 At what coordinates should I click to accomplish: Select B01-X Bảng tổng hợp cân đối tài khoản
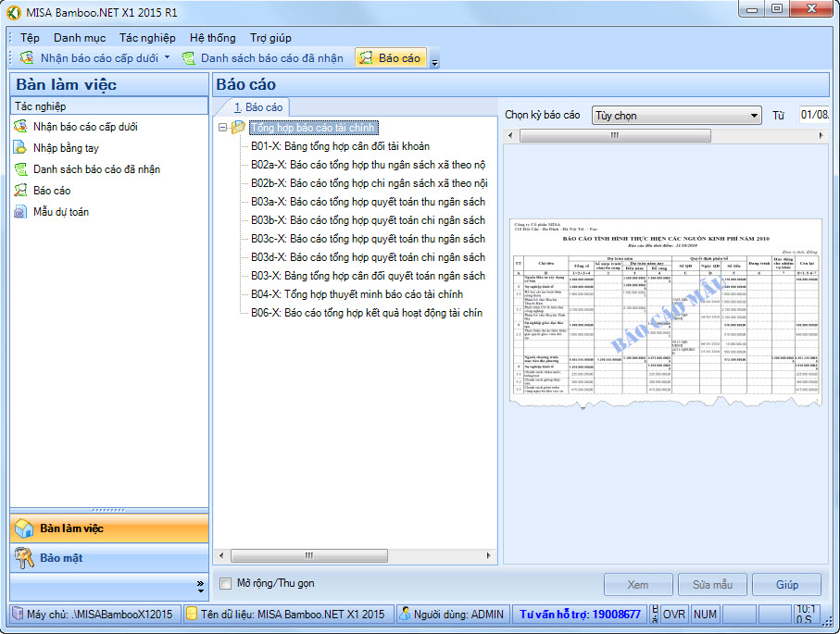[x=341, y=146]
